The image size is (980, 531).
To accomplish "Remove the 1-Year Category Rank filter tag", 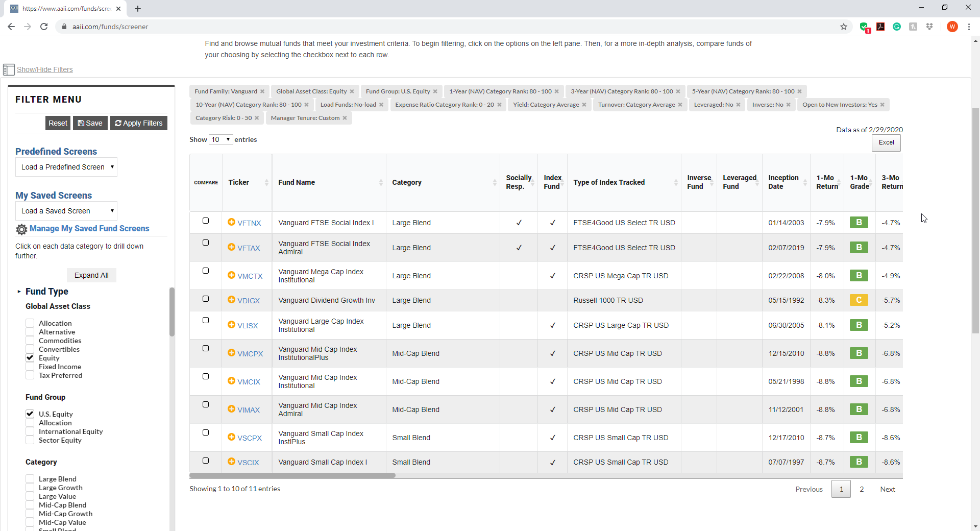I will [x=556, y=91].
